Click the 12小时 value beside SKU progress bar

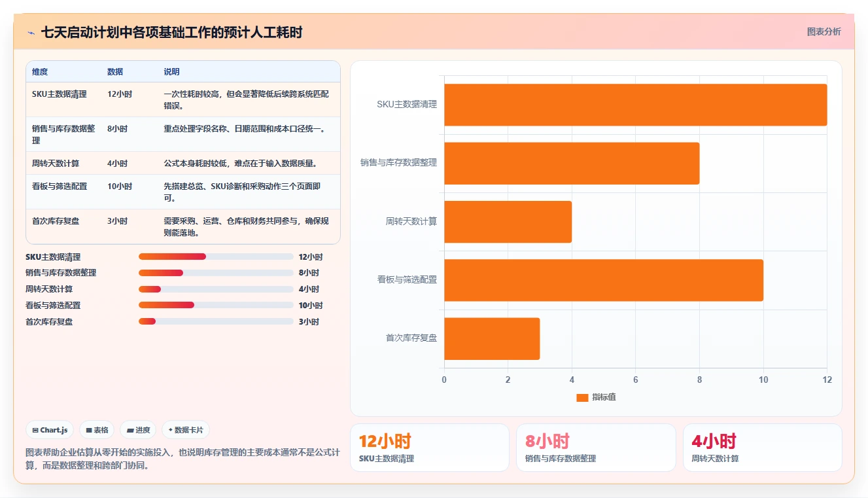(311, 257)
